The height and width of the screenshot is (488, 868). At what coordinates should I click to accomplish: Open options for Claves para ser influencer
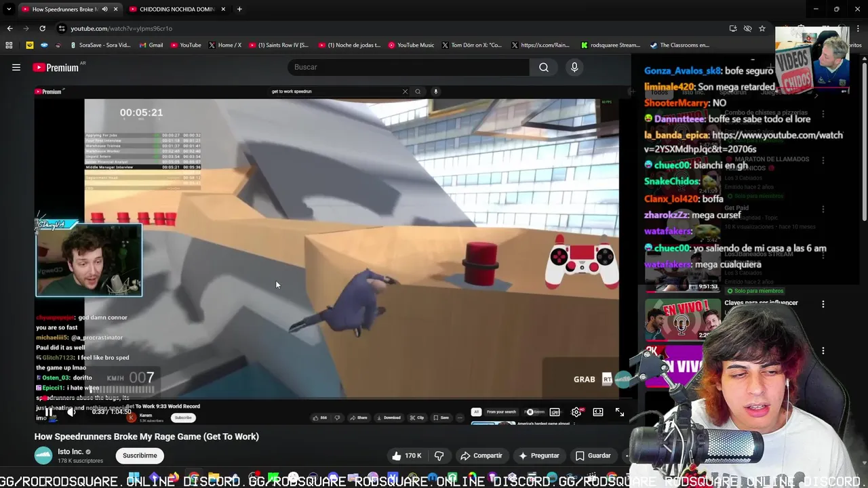823,304
